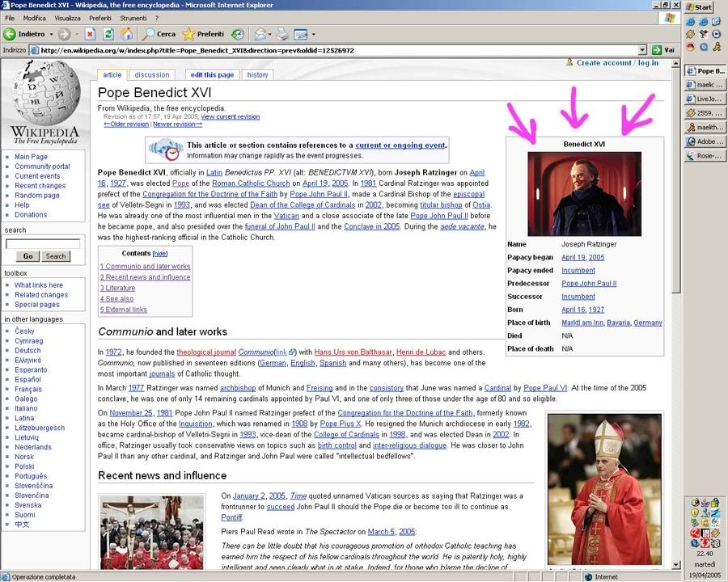Print the page with printer icon
The width and height of the screenshot is (728, 582).
[283, 34]
